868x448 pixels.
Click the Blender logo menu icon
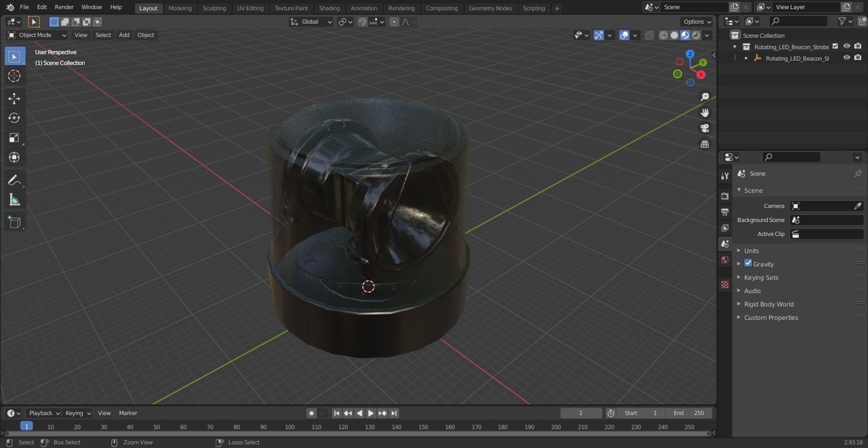pyautogui.click(x=10, y=7)
